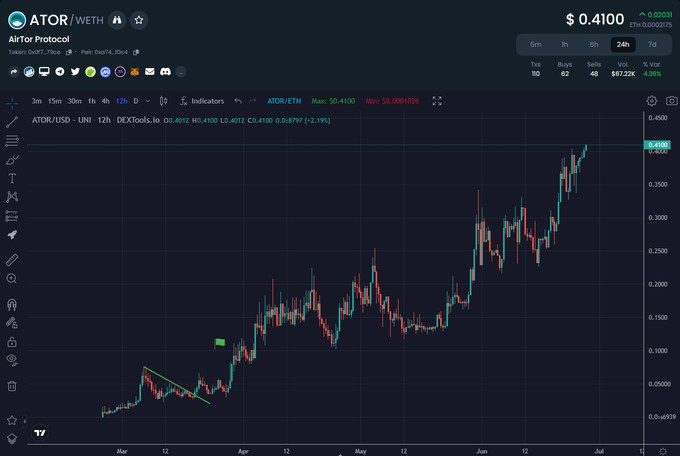Open the blue chart explorer icon
This screenshot has height=456, width=680.
pos(29,72)
